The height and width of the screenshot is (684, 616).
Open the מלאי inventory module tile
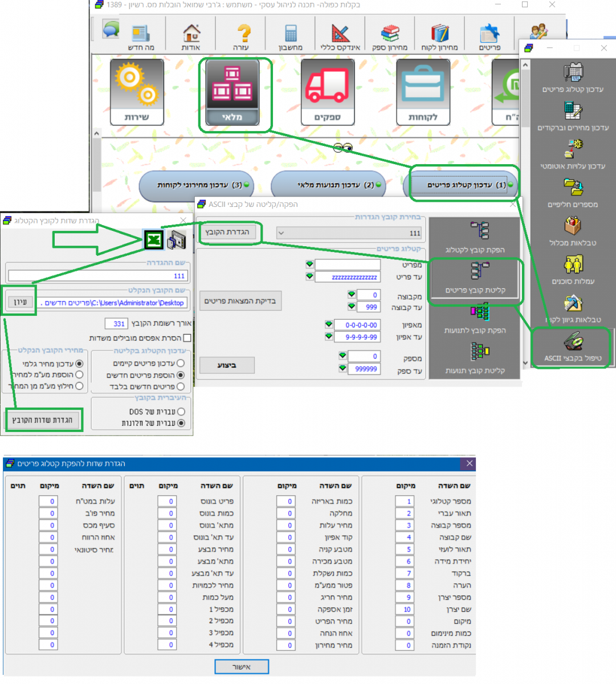pyautogui.click(x=232, y=92)
